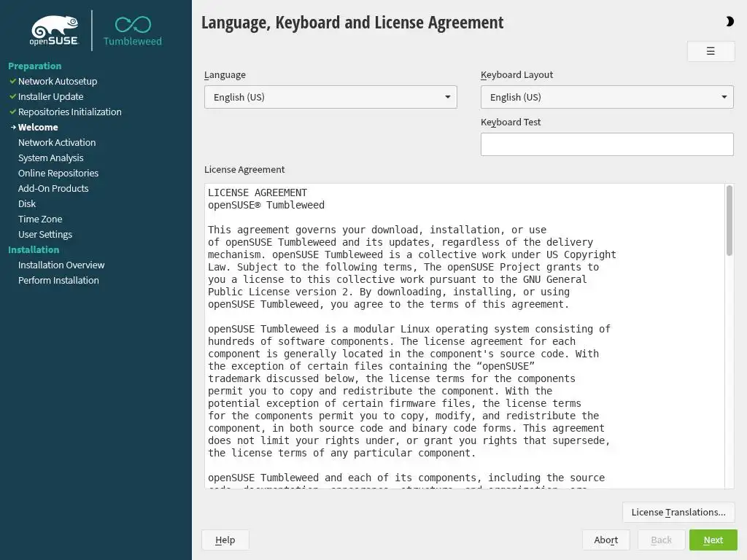Click the Keyboard Layout label
Screen dimensions: 747x560
(x=517, y=75)
